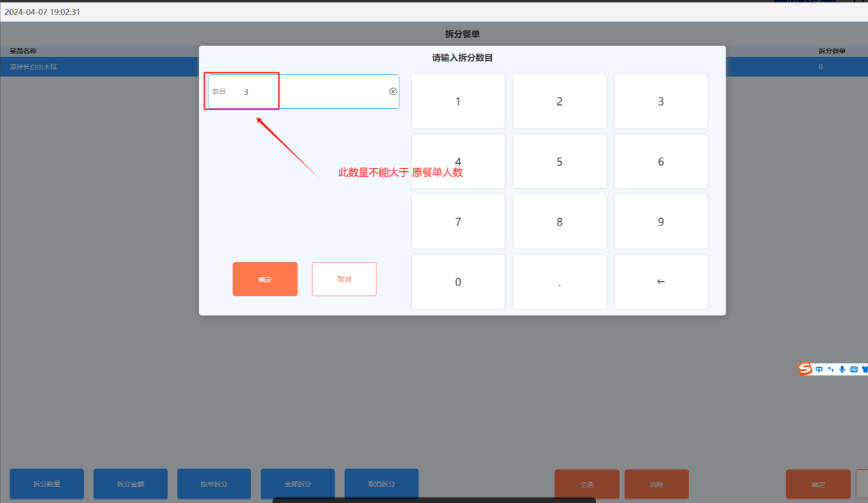Image resolution: width=868 pixels, height=503 pixels.
Task: Open Sogou voice input microphone
Action: [842, 369]
